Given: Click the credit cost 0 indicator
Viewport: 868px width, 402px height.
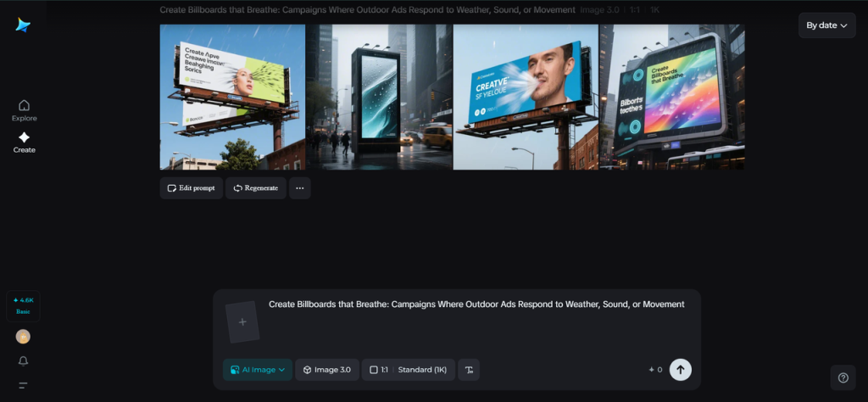Looking at the screenshot, I should tap(655, 370).
